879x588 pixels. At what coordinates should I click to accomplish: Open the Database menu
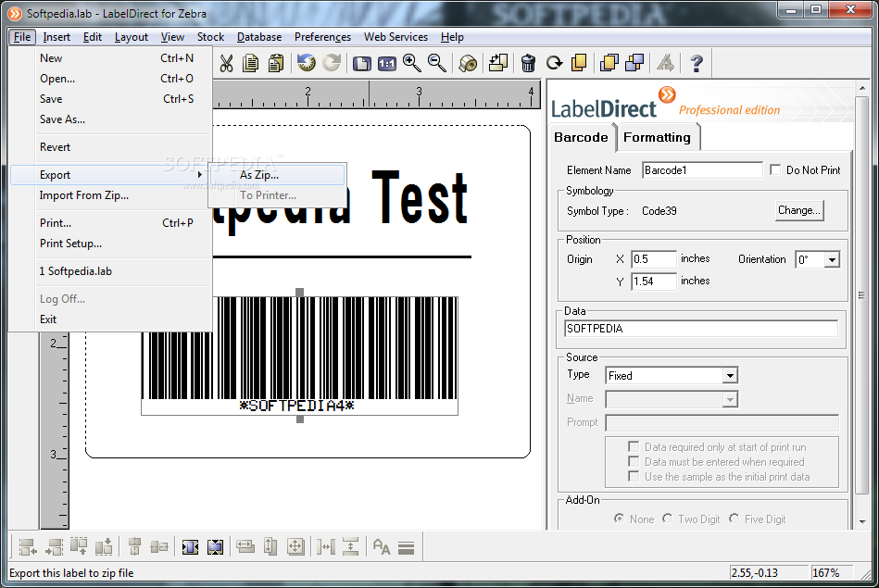tap(259, 37)
